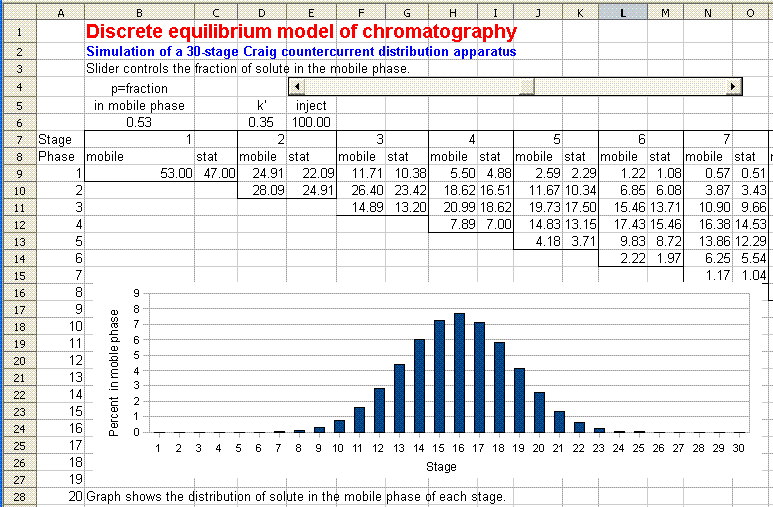Select the red title 'Discrete equilibrium model' cell
The width and height of the screenshot is (773, 507).
tap(301, 32)
